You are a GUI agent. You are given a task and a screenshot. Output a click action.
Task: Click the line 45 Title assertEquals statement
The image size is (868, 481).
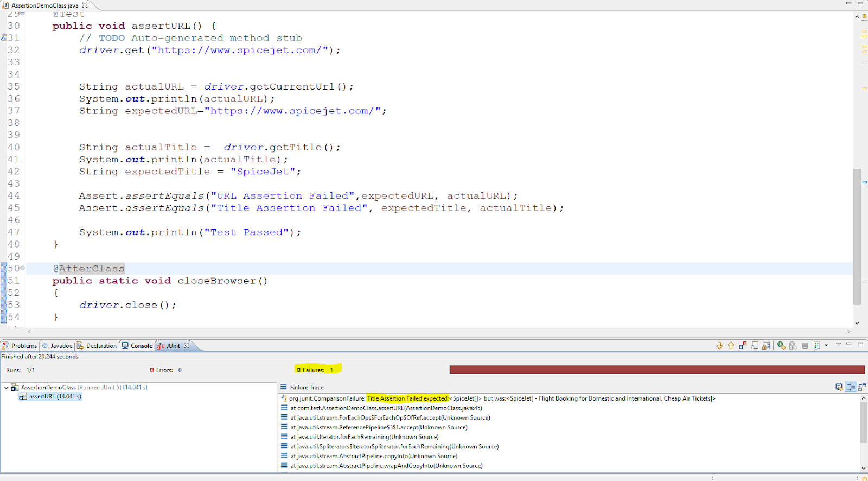[x=321, y=208]
